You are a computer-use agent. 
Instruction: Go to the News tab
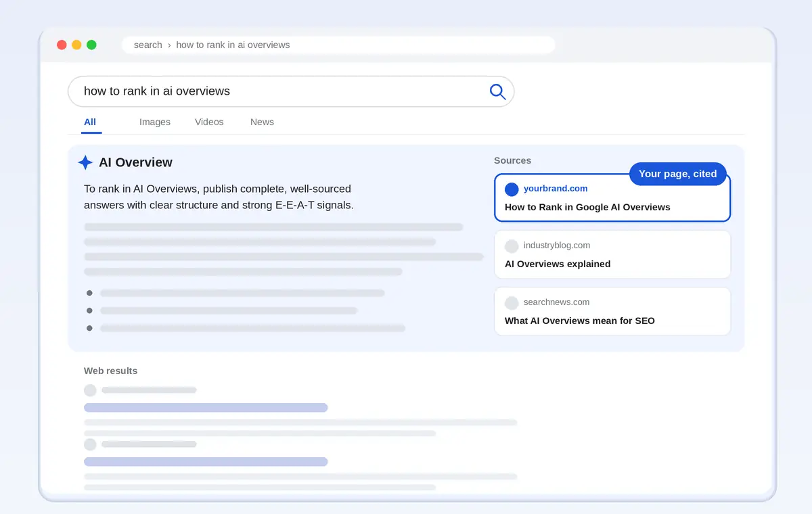coord(262,122)
